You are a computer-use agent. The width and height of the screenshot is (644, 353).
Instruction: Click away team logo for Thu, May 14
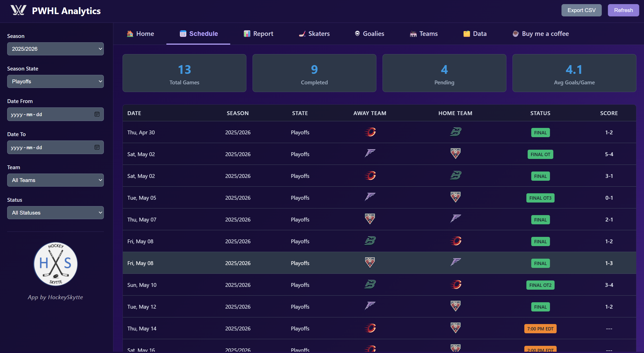click(x=370, y=328)
